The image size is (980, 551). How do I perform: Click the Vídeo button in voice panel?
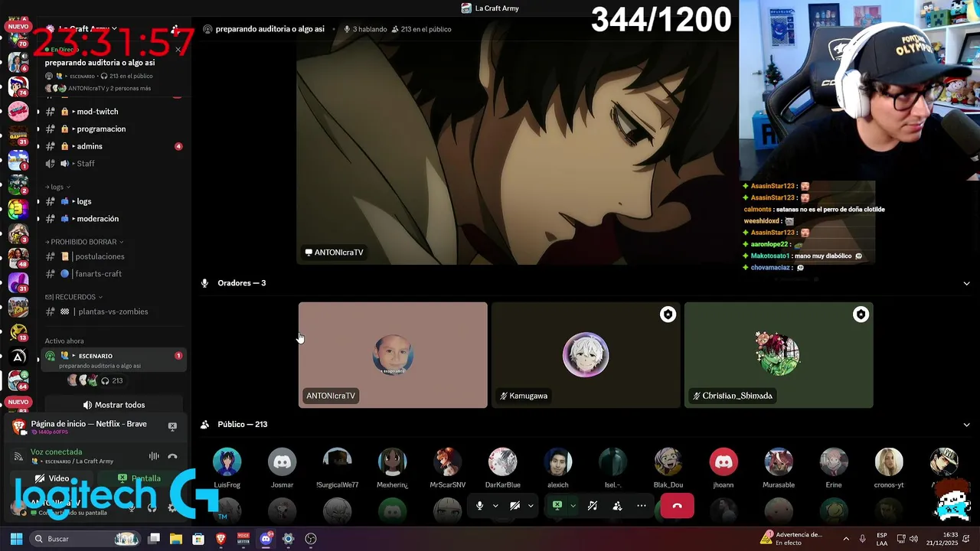point(52,478)
